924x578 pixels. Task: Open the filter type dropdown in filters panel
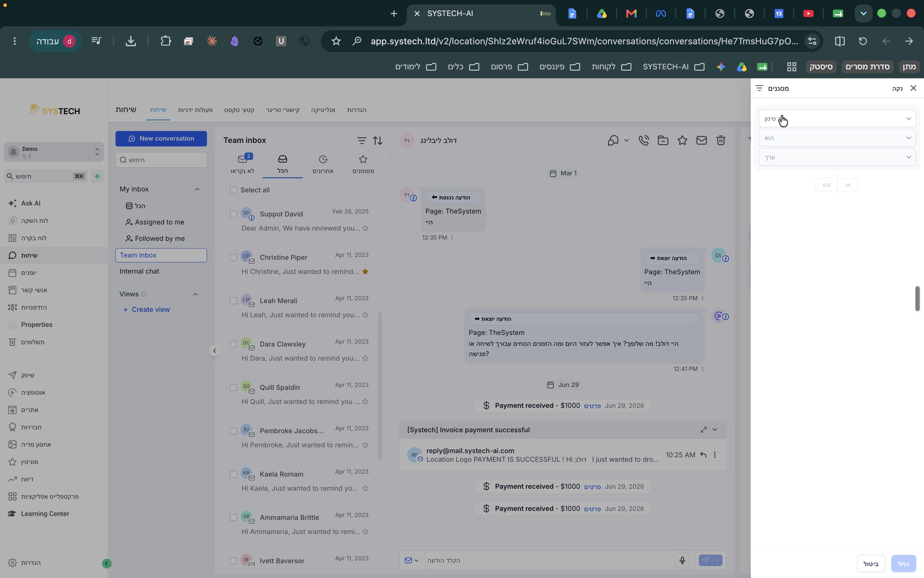pos(837,118)
